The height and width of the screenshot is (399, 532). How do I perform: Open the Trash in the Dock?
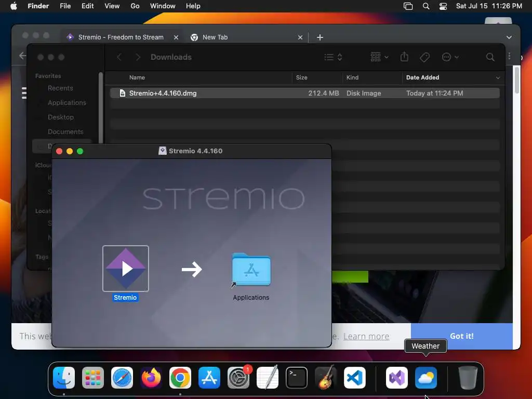468,377
